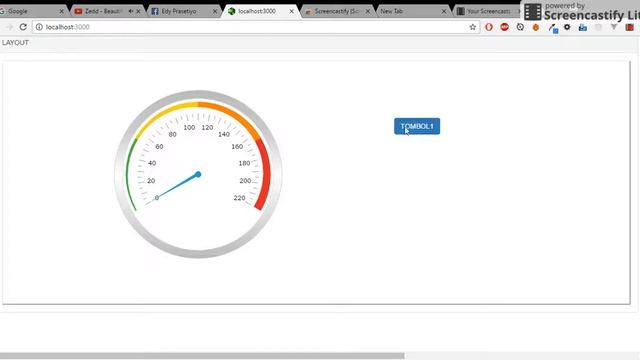Click the gauge label 0
The image size is (640, 360).
click(157, 198)
